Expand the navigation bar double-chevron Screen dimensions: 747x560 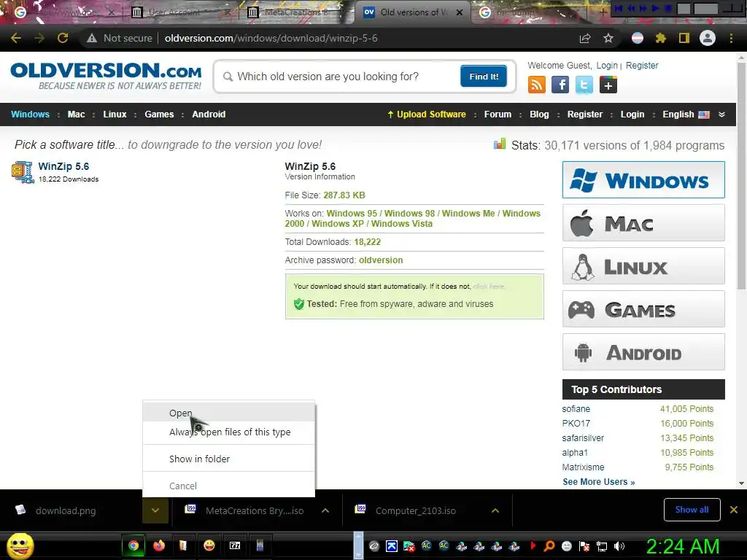click(x=721, y=114)
